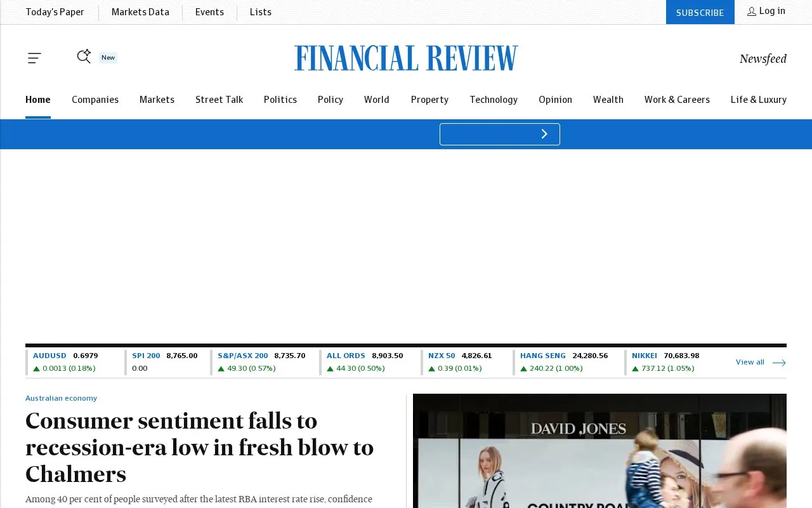Open the Newsfeed link
Screen dimensions: 812x508
(x=763, y=58)
